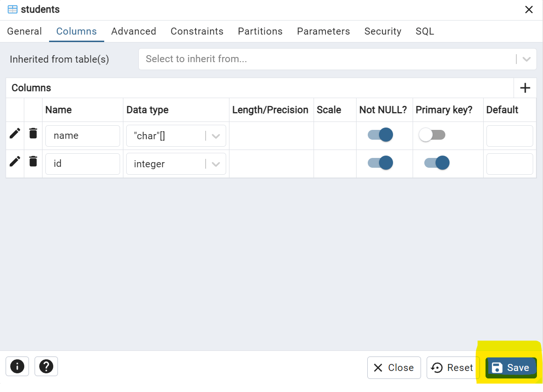The width and height of the screenshot is (543, 392).
Task: Toggle Not NULL for name column
Action: 380,135
